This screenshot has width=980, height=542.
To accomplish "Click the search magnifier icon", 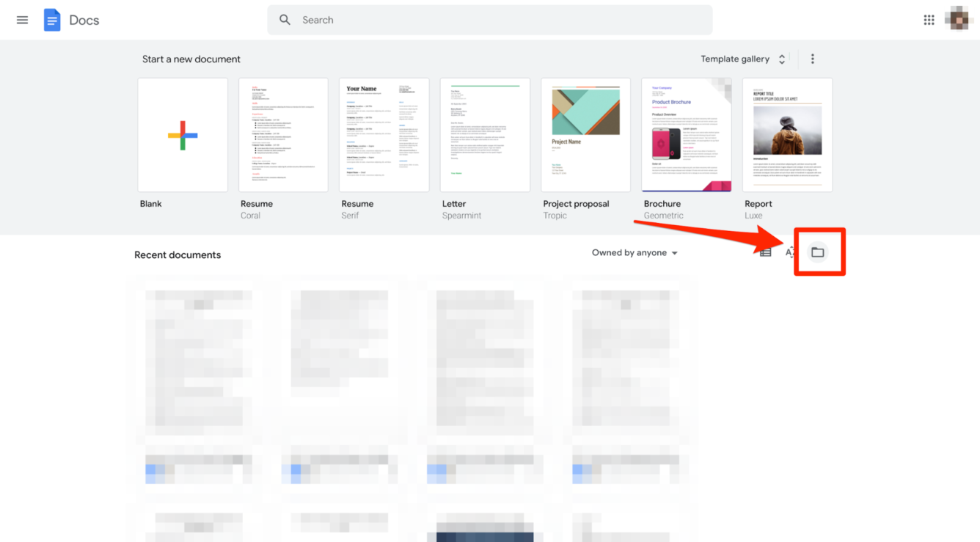I will coord(285,20).
